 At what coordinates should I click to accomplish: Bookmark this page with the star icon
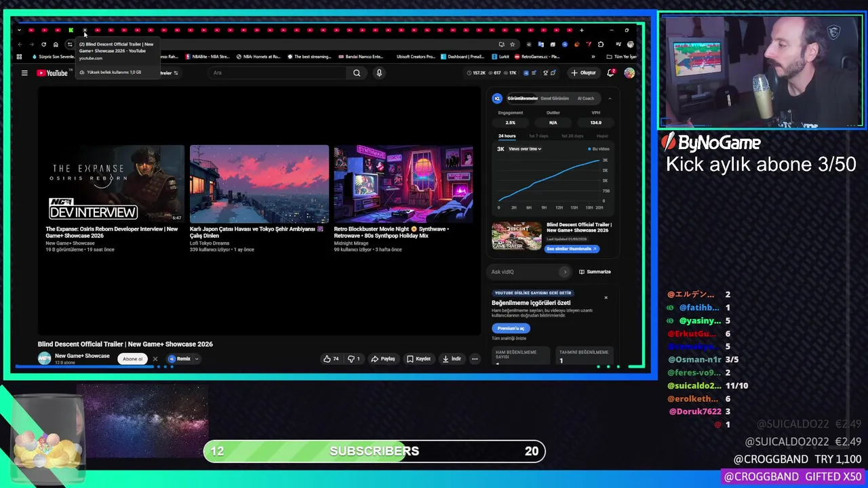pos(512,44)
